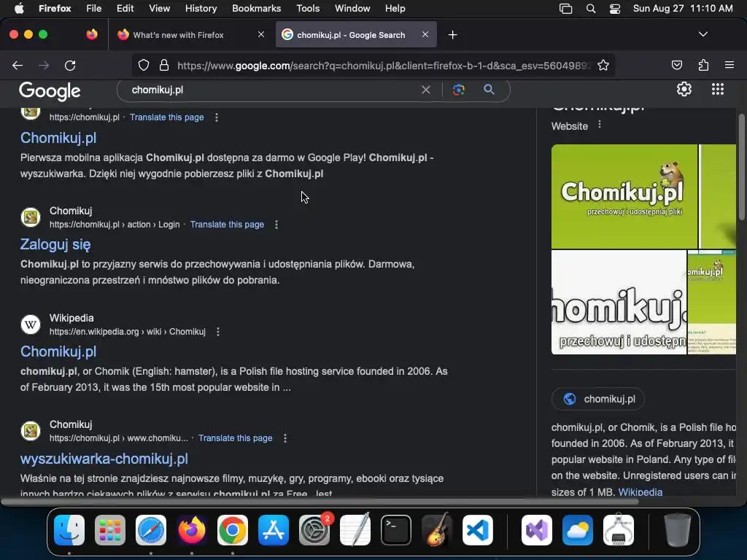Open TextEdit from the Dock
The height and width of the screenshot is (560, 747).
pyautogui.click(x=355, y=529)
